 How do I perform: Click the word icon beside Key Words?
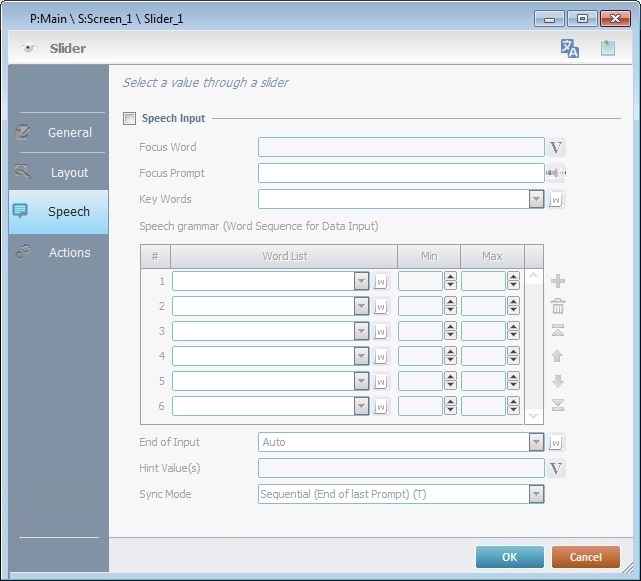(557, 200)
